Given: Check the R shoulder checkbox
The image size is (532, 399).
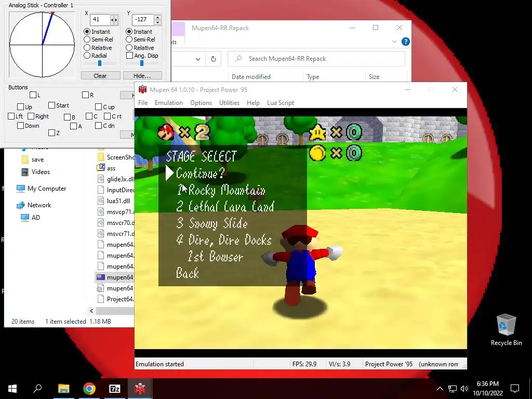Looking at the screenshot, I should point(86,95).
